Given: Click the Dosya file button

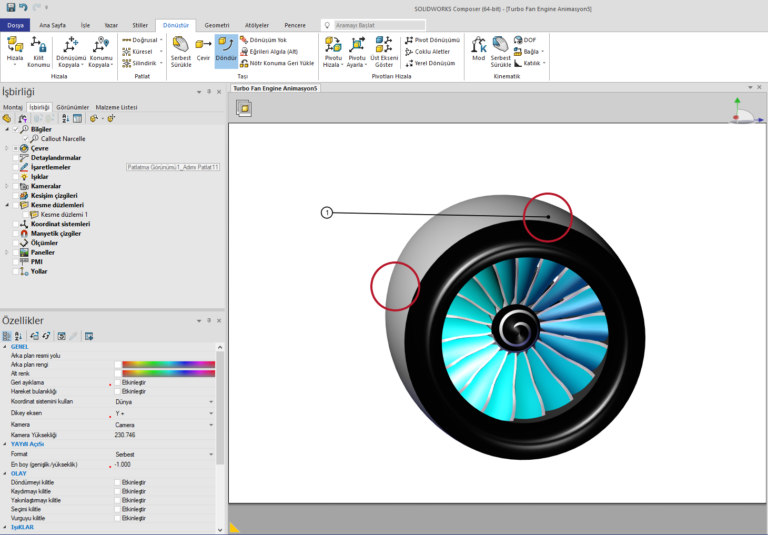Looking at the screenshot, I should pos(16,24).
